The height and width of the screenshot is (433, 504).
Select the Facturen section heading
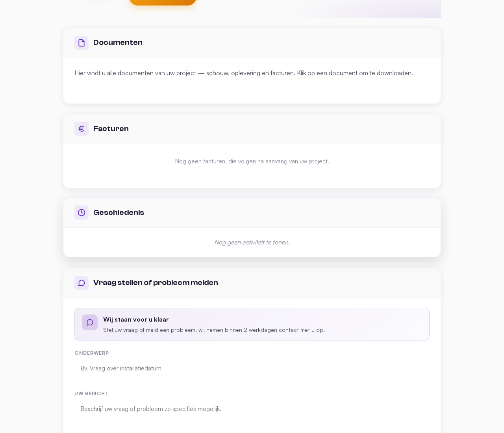click(111, 129)
